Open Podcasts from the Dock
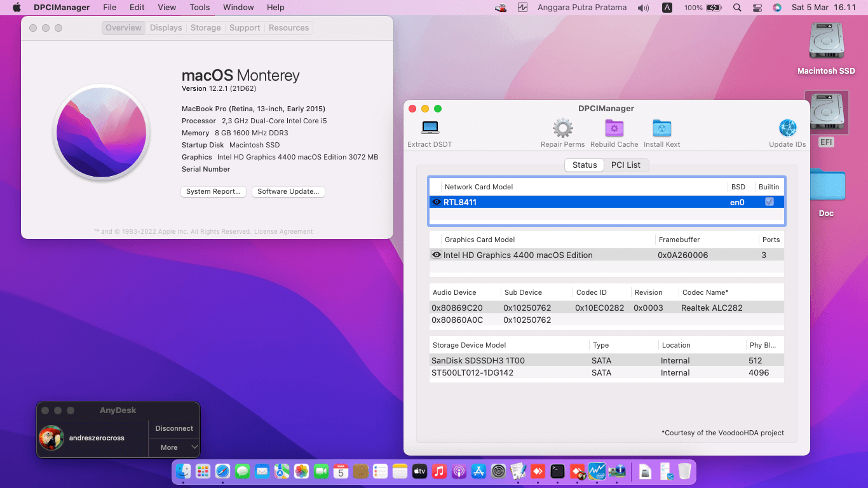Viewport: 868px width, 488px height. (x=459, y=471)
